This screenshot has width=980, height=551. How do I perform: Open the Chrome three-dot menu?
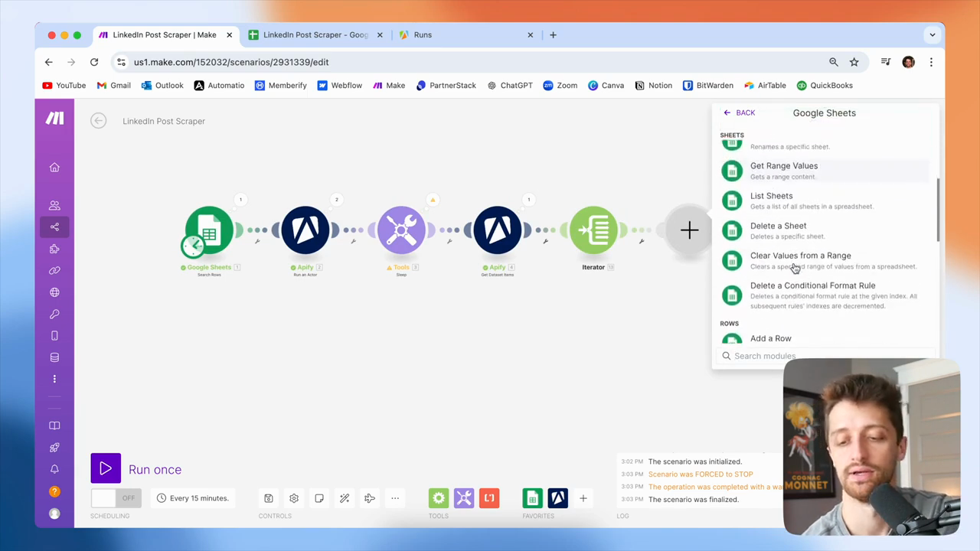pyautogui.click(x=931, y=62)
